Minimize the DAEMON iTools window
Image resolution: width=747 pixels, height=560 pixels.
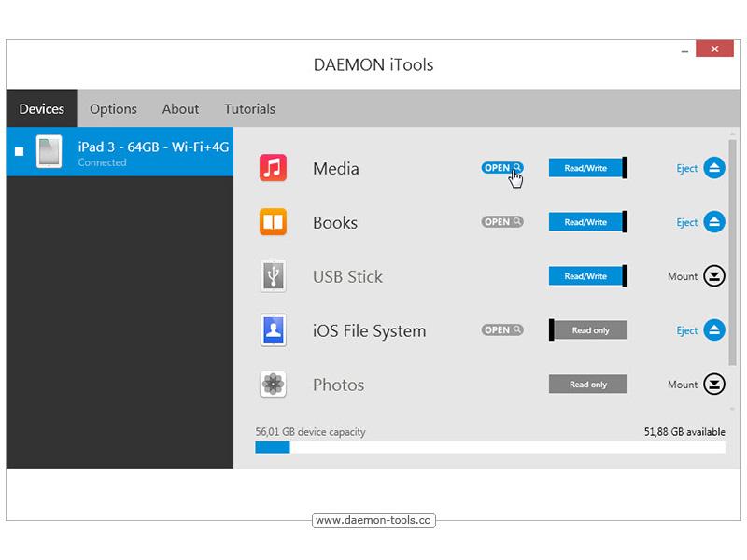pos(684,49)
